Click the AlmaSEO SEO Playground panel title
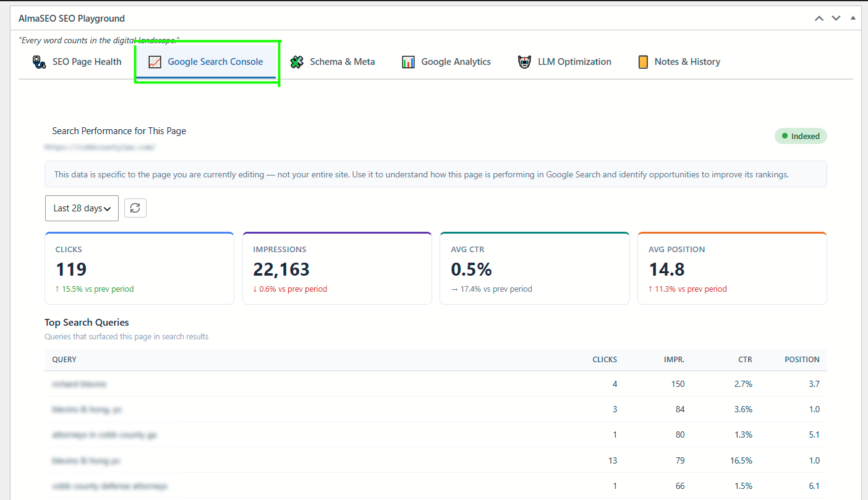 point(72,19)
